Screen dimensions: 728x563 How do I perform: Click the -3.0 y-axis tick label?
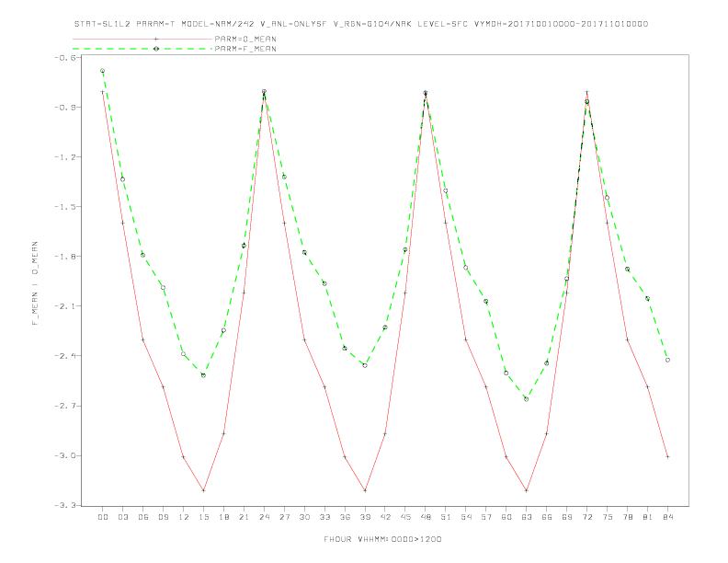pyautogui.click(x=65, y=455)
